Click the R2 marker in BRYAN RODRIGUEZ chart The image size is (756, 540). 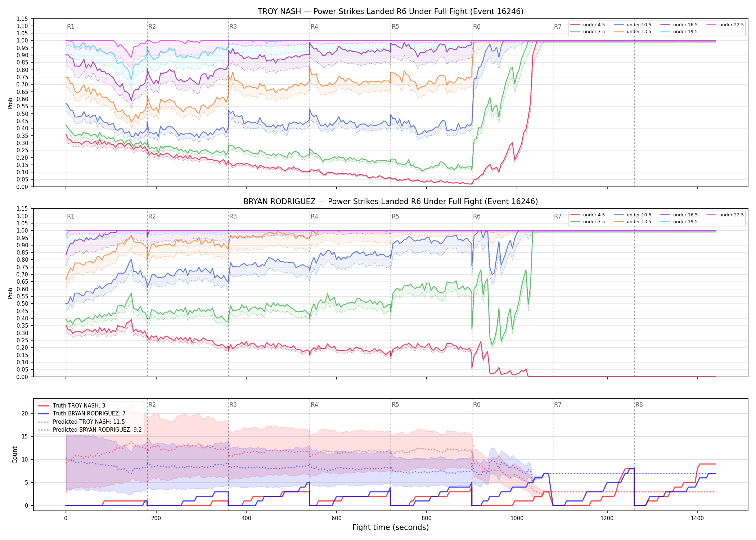pyautogui.click(x=152, y=216)
